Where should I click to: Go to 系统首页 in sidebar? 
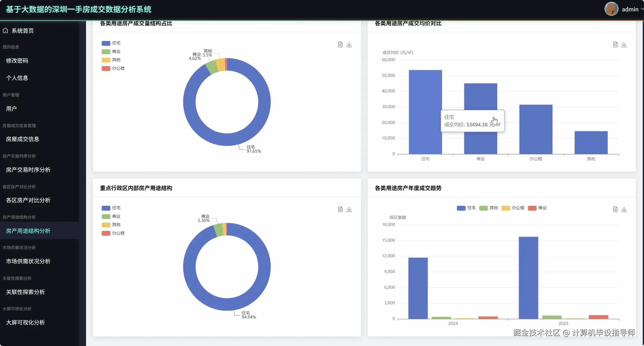(x=22, y=31)
